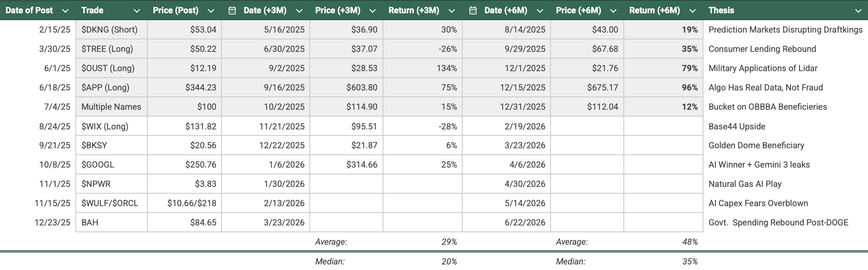Viewport: 868px width, 270px height.
Task: Click the $GOOGL trade cell
Action: tap(111, 165)
